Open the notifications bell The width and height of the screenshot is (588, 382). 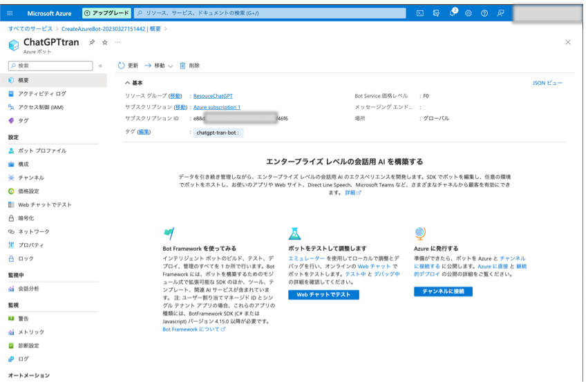coord(453,12)
